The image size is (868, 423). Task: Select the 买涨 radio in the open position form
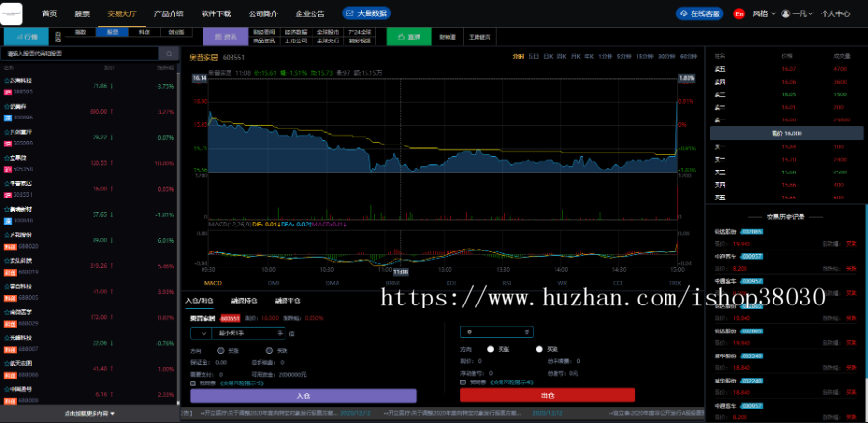click(x=220, y=350)
